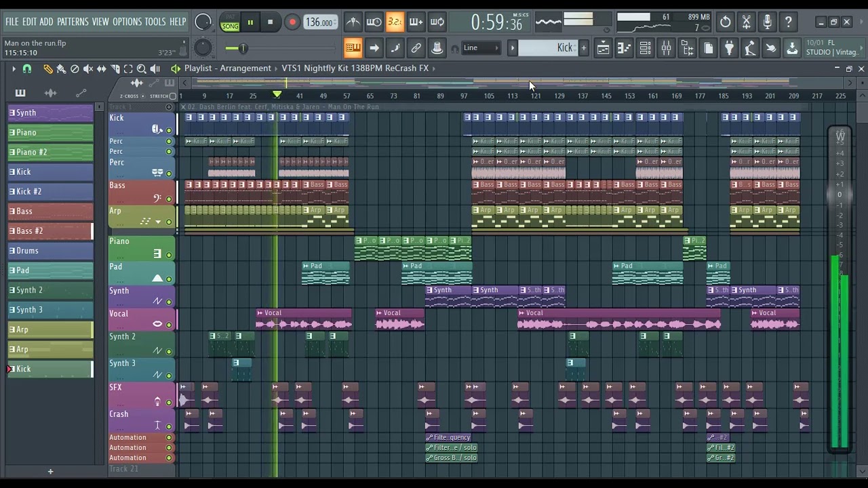Open the Playlist view button

603,48
